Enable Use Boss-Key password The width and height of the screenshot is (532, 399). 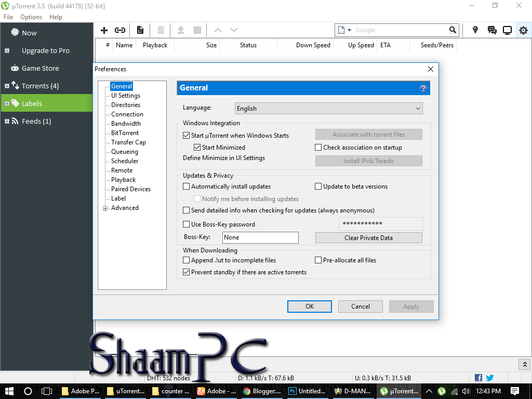click(186, 224)
